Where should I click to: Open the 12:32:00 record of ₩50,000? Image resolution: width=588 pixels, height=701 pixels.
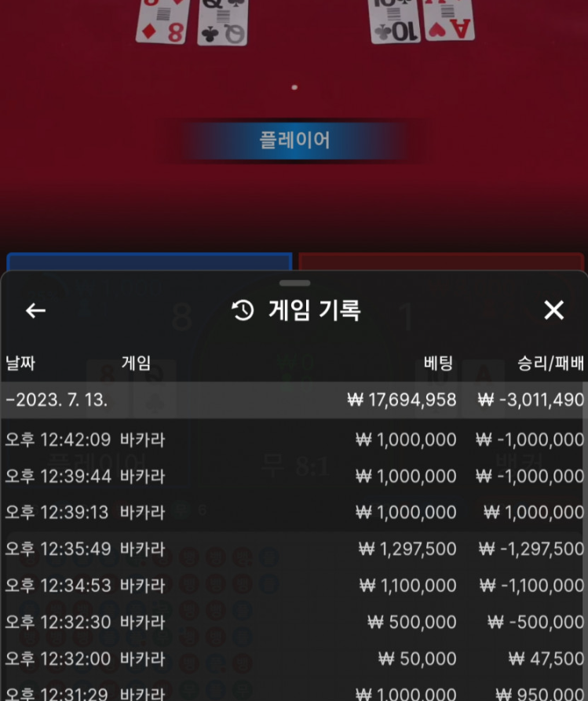(x=294, y=659)
